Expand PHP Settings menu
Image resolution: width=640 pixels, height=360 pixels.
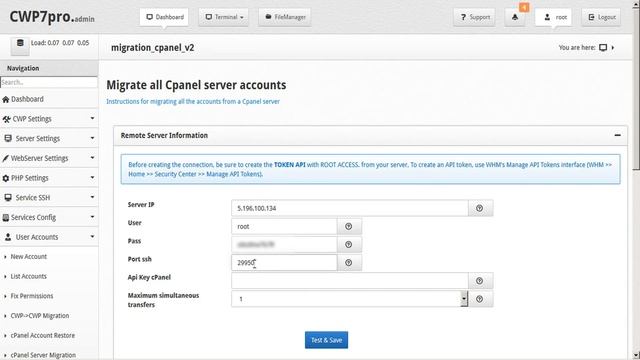(x=49, y=178)
